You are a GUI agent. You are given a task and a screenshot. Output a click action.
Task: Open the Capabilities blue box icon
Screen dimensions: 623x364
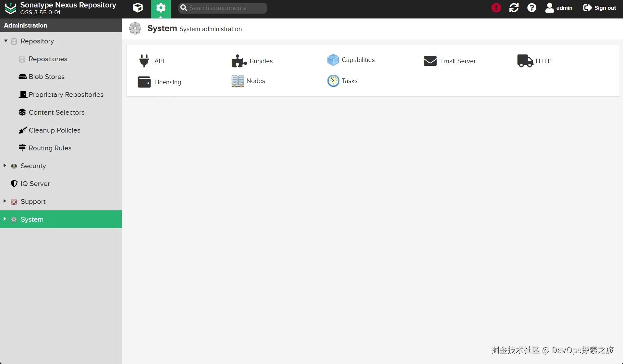333,60
